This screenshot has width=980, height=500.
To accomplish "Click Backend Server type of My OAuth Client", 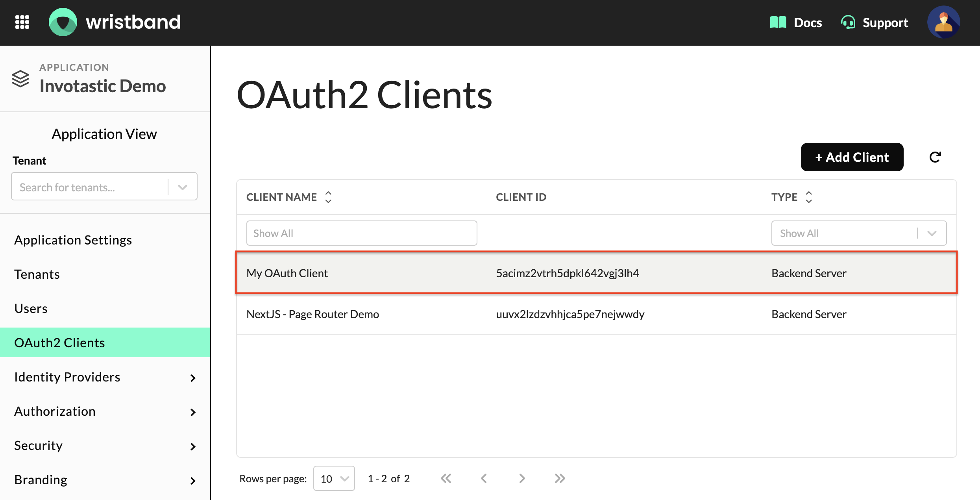I will 809,273.
